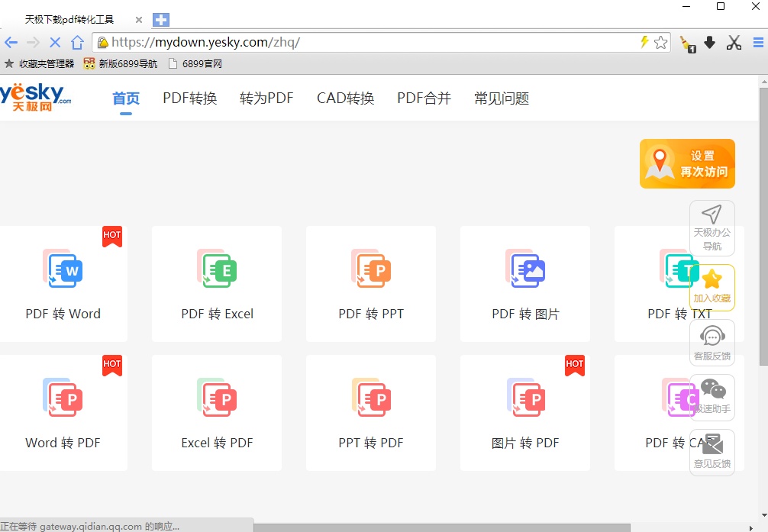The image size is (768, 532).
Task: Open the PDF to Word converter icon
Action: [x=63, y=268]
